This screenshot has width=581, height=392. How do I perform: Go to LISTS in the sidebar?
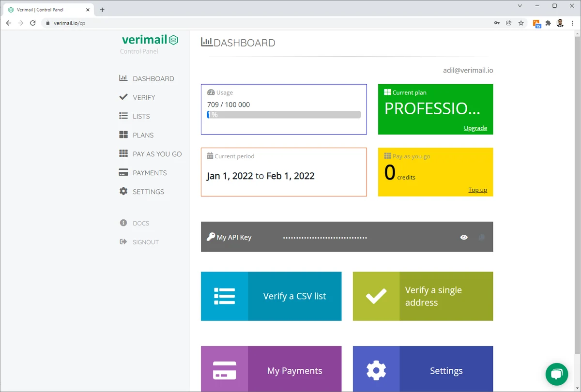pyautogui.click(x=135, y=116)
